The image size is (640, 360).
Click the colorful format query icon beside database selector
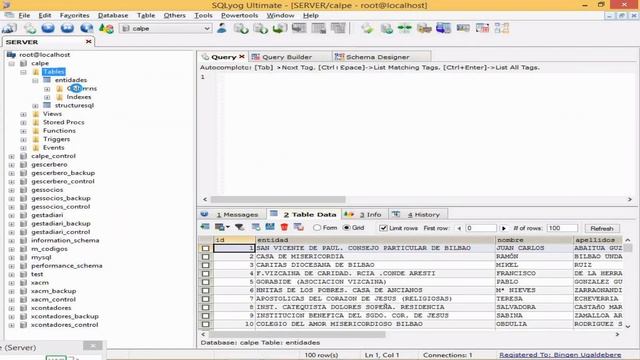[x=107, y=29]
